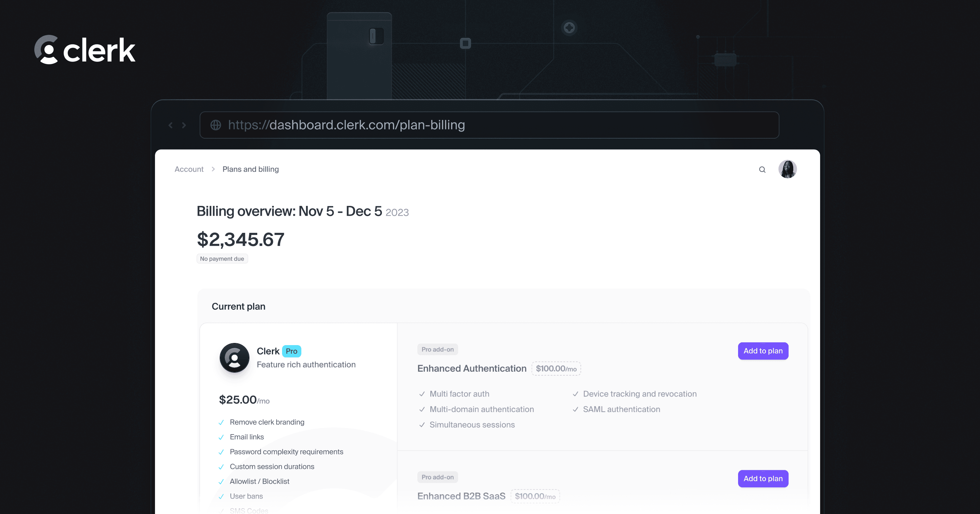Navigate to Account breadcrumb

point(189,169)
